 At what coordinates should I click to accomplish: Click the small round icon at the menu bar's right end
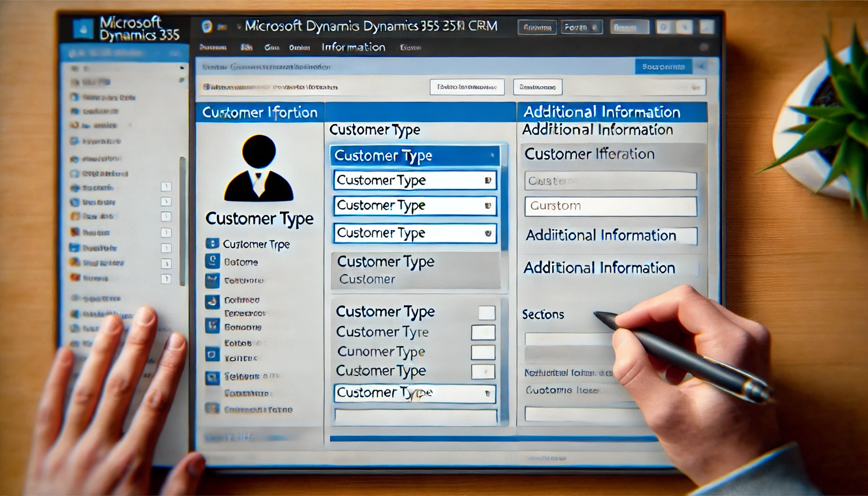704,47
